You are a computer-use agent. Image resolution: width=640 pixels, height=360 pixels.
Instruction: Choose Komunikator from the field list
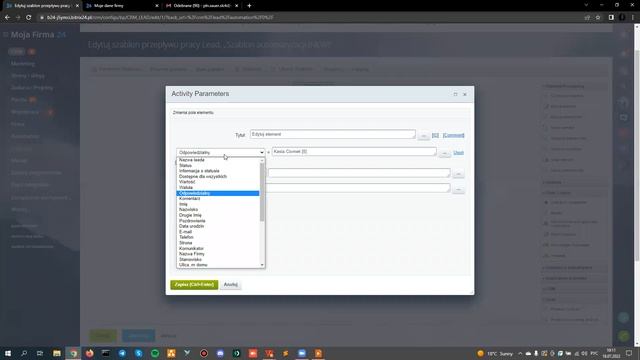(x=218, y=249)
